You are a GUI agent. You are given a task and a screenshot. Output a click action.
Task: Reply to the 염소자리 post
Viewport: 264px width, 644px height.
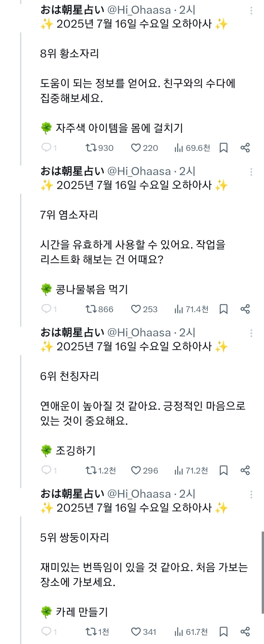[47, 309]
